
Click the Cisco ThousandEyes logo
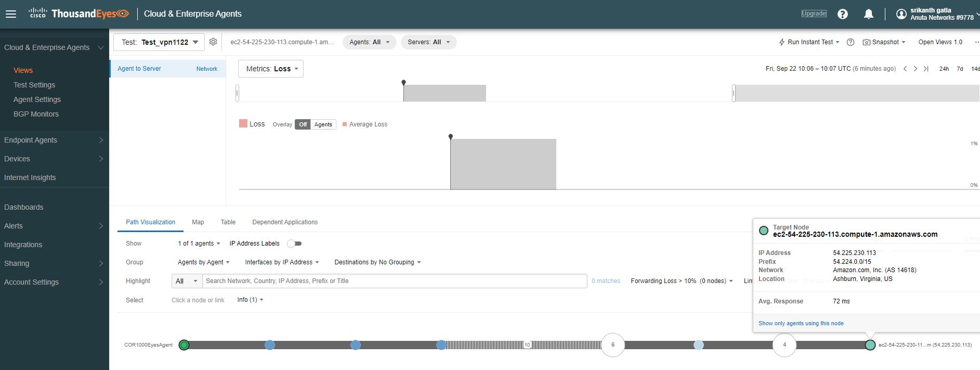[79, 14]
